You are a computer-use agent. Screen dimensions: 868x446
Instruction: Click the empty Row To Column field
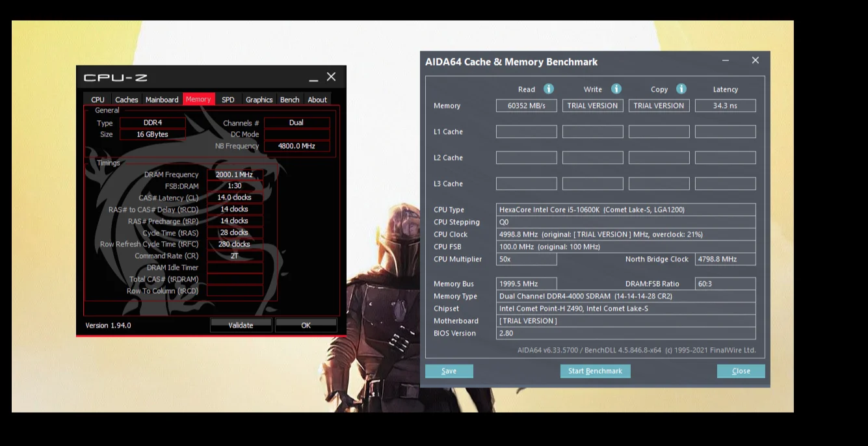(x=235, y=291)
